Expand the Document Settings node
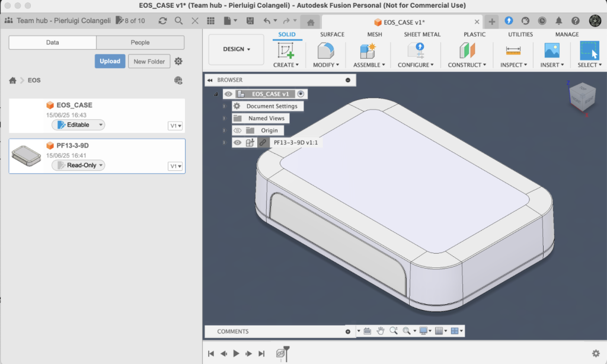 click(224, 106)
